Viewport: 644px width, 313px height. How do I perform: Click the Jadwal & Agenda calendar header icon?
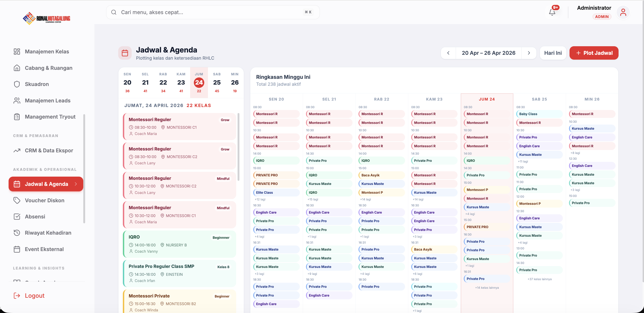[x=125, y=53]
